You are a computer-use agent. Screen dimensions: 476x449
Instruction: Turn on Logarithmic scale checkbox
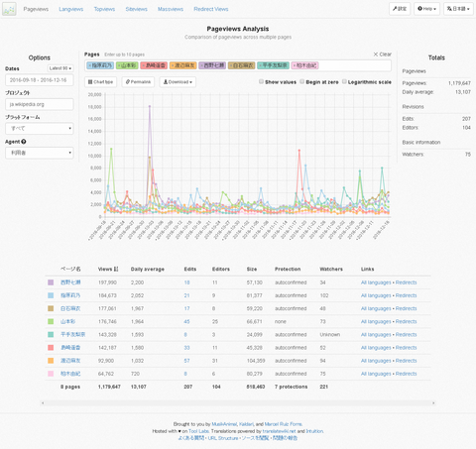344,81
